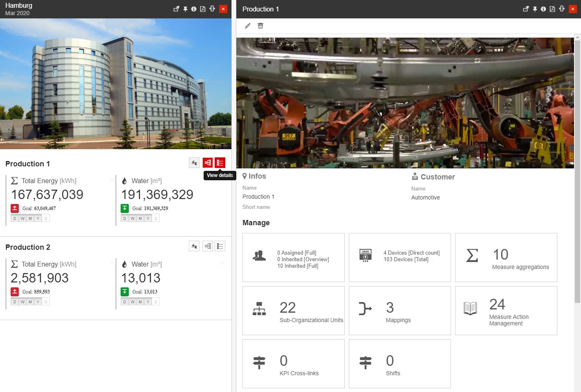Open the Hamburg panel in a new window
The height and width of the screenshot is (392, 581).
[176, 9]
